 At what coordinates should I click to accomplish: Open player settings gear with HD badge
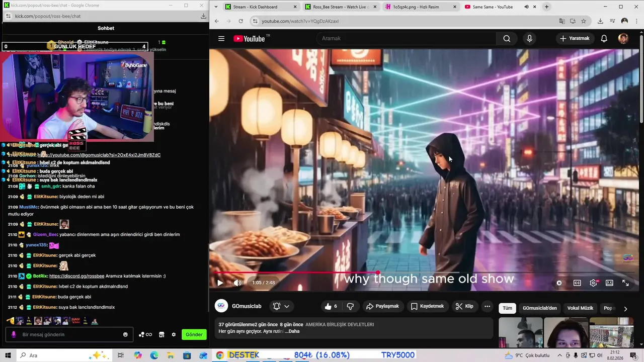point(594,283)
